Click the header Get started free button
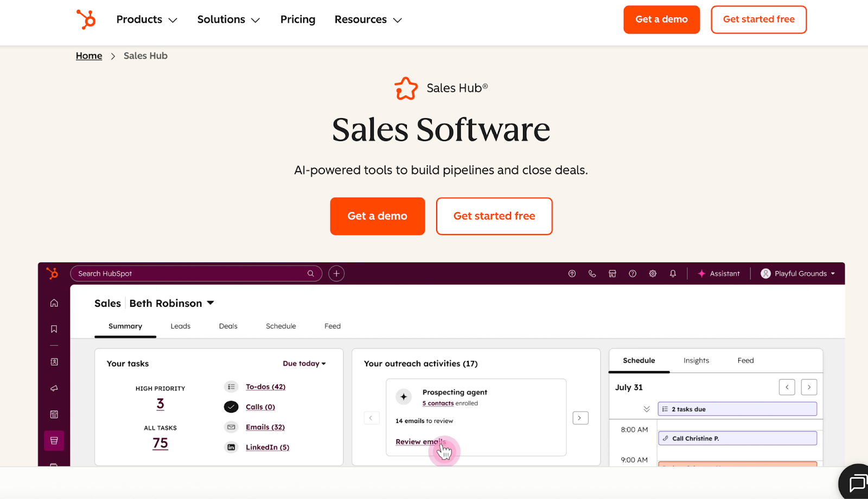The image size is (868, 499). tap(758, 20)
